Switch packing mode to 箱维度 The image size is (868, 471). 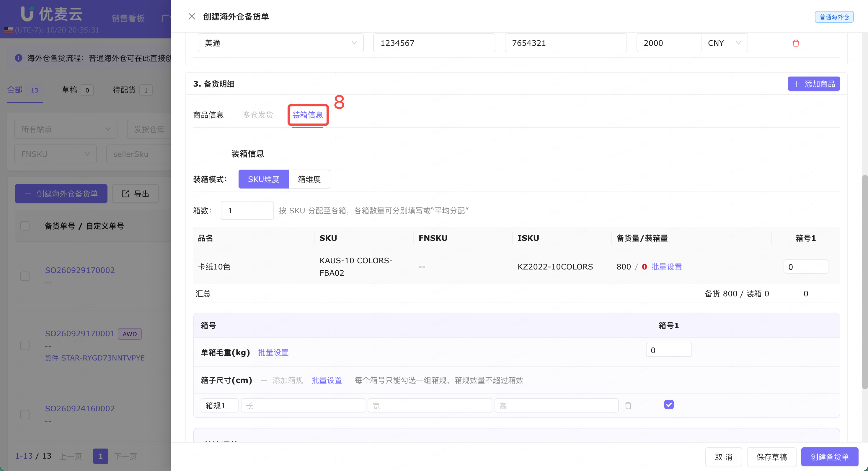click(x=309, y=179)
